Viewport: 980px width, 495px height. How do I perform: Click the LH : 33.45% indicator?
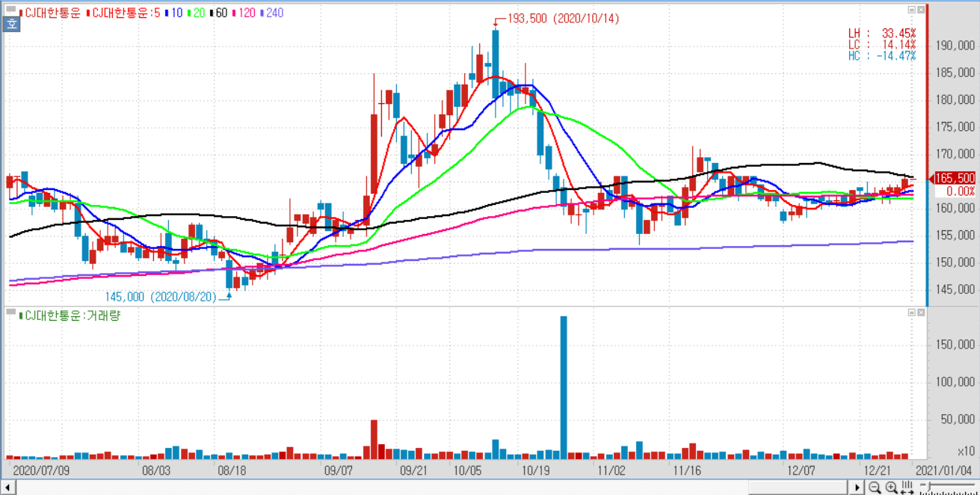(881, 34)
